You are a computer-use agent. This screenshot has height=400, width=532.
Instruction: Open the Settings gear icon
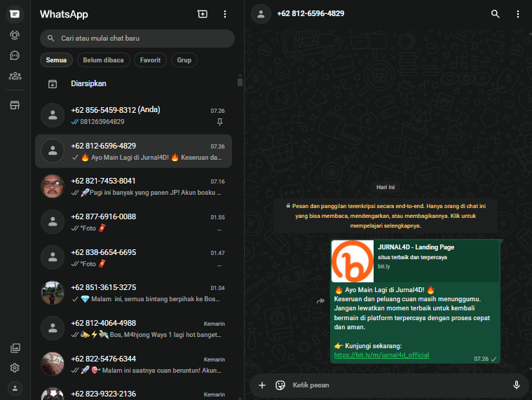15,368
